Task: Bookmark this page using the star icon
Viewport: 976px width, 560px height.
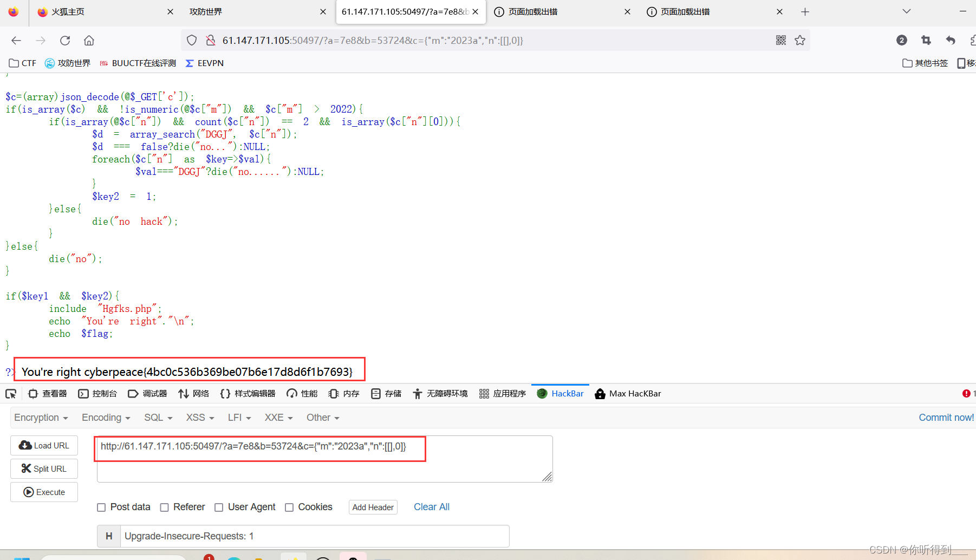Action: point(801,40)
